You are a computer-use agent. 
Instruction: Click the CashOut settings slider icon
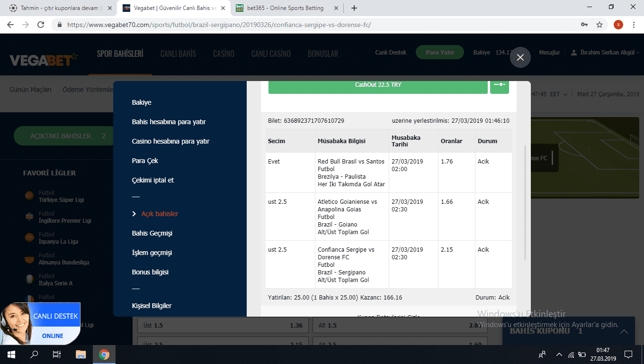click(x=500, y=85)
